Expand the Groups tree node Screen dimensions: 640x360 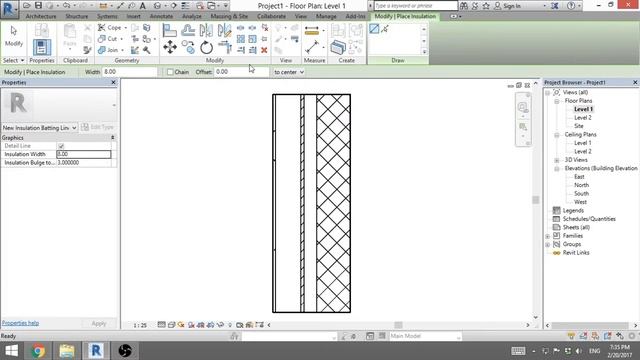tap(548, 244)
